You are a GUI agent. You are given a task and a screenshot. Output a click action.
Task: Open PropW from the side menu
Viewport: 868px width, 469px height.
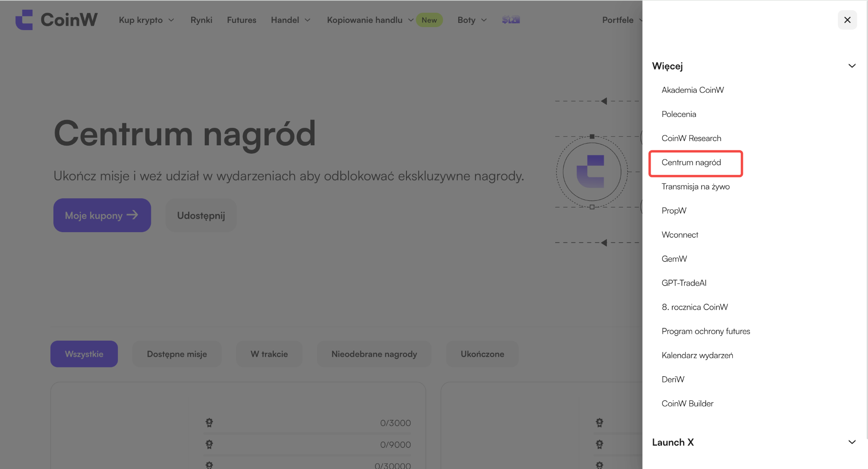tap(674, 211)
